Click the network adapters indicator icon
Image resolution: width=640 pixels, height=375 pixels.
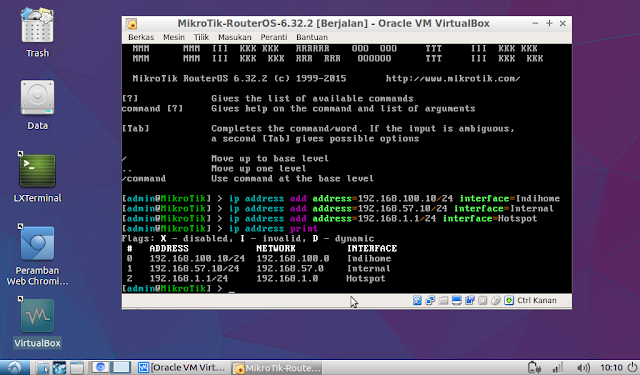pyautogui.click(x=430, y=300)
